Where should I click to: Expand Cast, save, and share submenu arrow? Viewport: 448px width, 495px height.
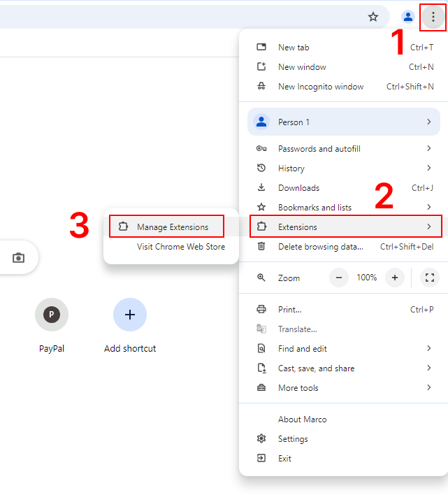[x=428, y=368]
